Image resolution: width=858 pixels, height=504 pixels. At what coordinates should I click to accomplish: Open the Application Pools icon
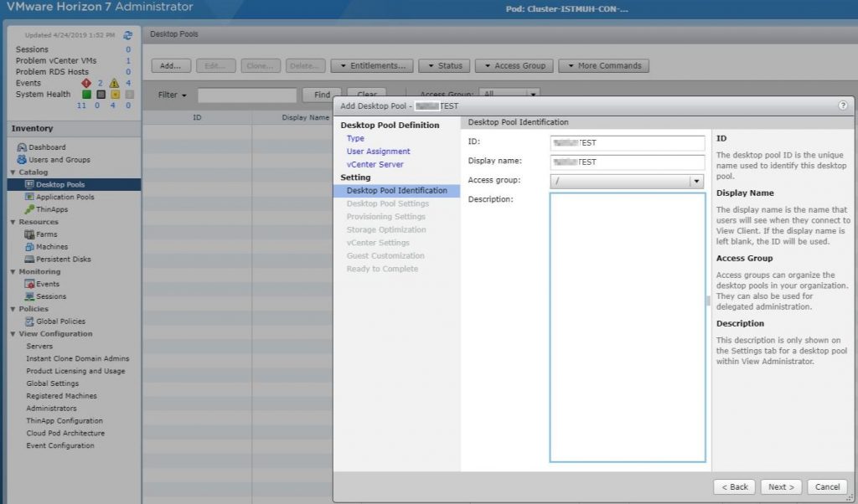(29, 197)
